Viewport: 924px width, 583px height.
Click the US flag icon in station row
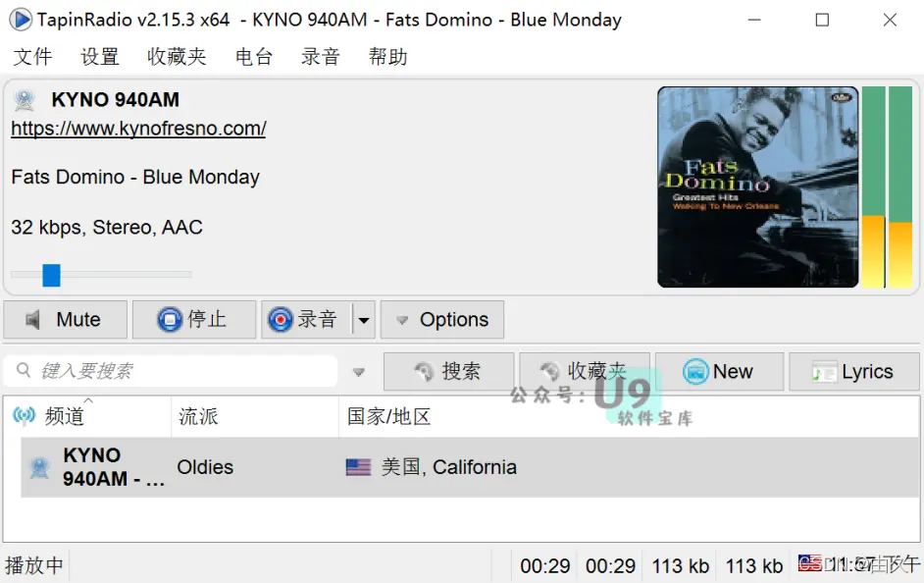tap(358, 467)
